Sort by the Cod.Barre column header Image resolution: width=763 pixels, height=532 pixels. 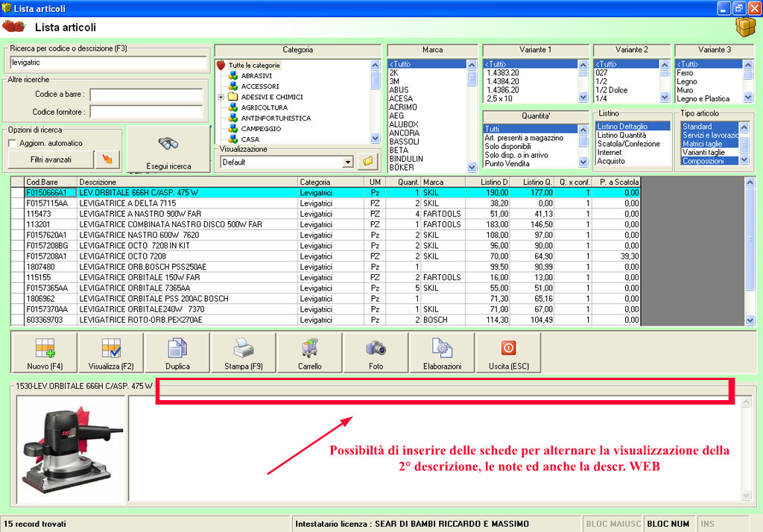coord(51,182)
